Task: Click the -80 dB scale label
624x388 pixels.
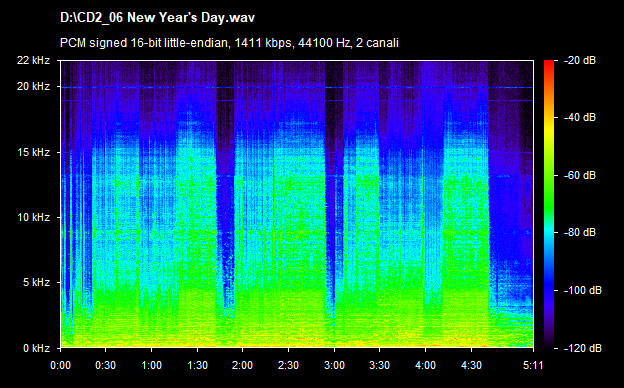Action: (579, 232)
